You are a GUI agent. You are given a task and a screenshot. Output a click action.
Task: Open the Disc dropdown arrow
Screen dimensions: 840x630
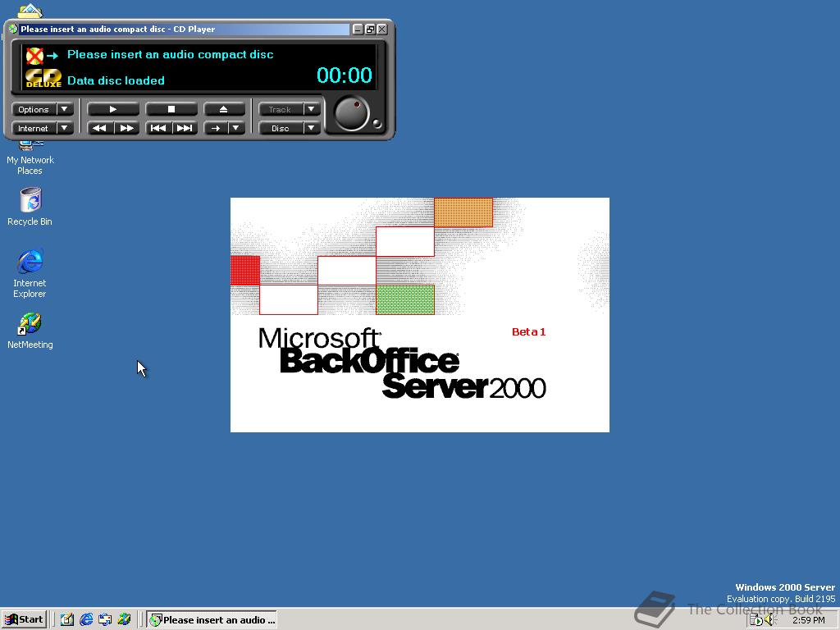311,128
